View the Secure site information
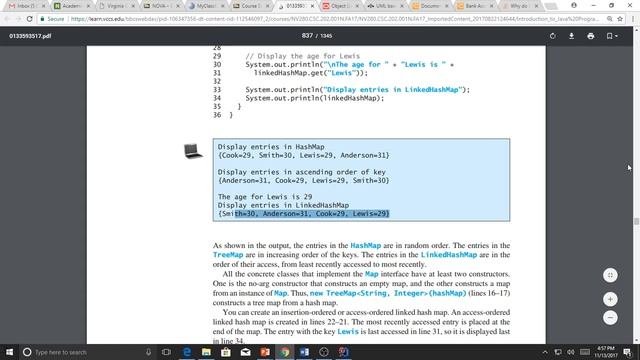The height and width of the screenshot is (360, 640). (52, 19)
